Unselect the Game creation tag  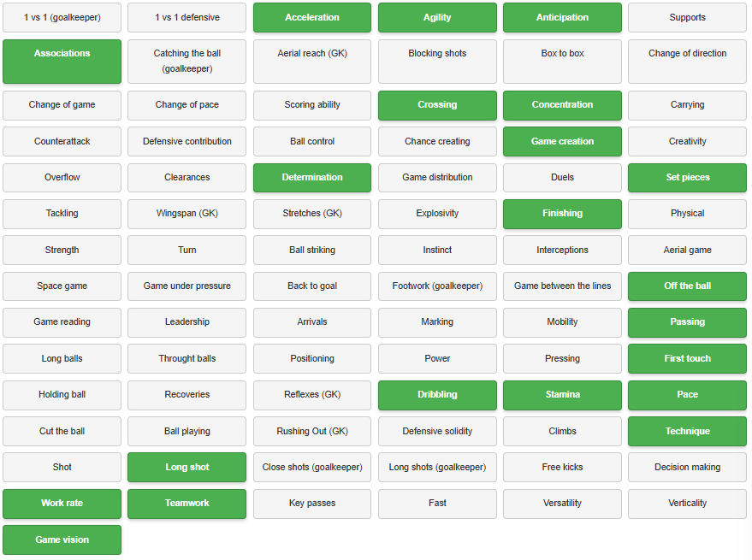point(562,142)
